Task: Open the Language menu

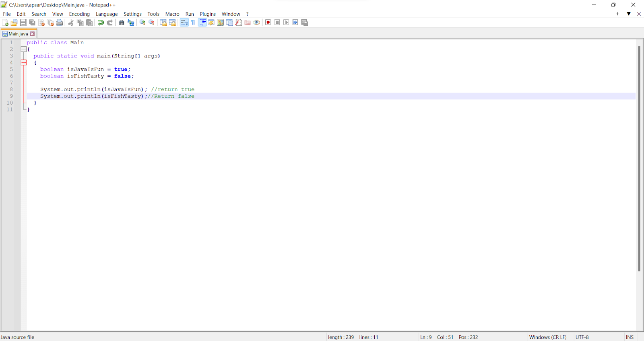Action: [x=107, y=14]
